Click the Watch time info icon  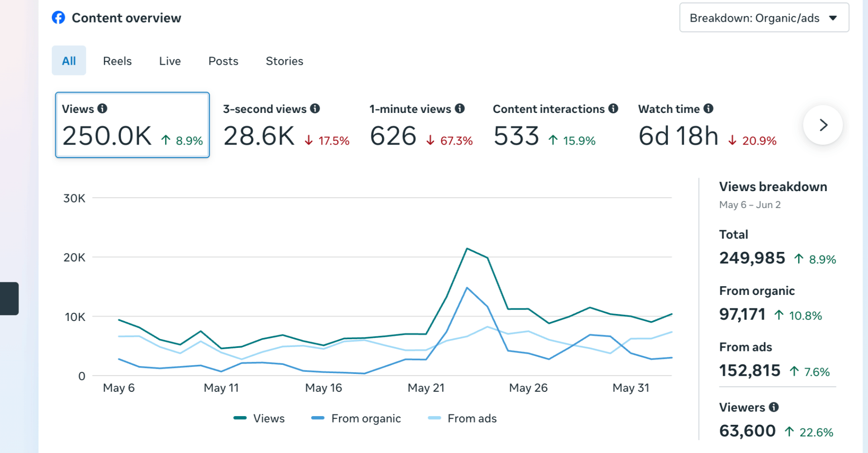708,109
